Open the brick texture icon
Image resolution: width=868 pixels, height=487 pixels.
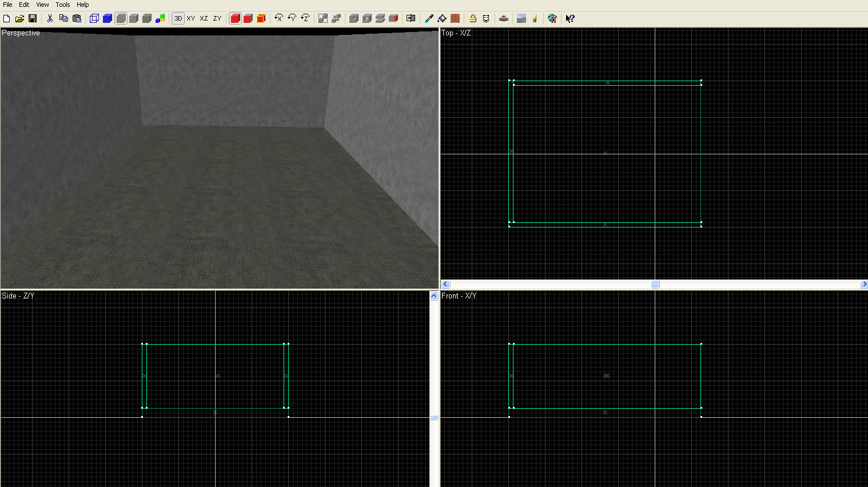click(x=455, y=18)
